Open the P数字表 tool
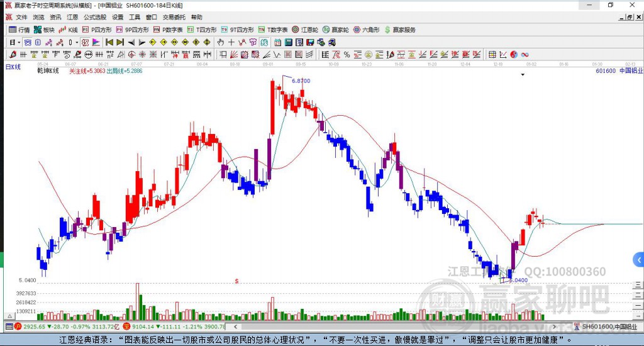The image size is (644, 346). [x=168, y=30]
